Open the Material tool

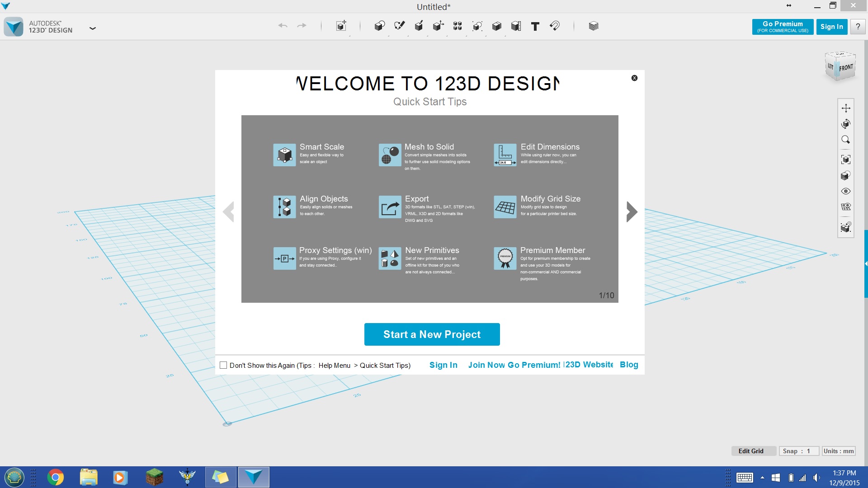594,26
